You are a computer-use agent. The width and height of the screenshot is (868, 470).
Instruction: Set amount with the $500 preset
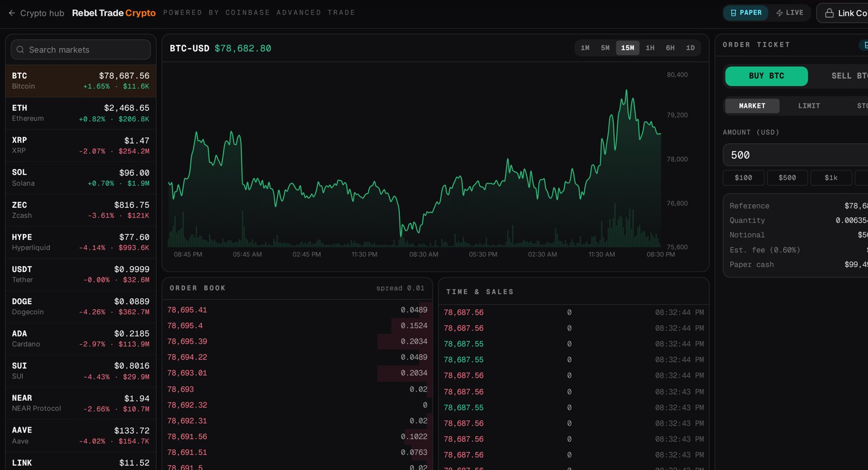click(x=787, y=178)
